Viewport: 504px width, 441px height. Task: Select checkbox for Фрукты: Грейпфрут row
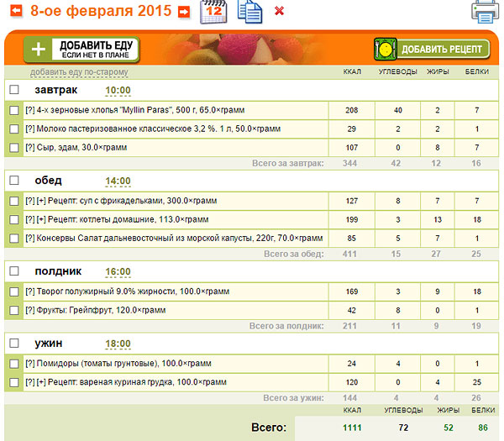[x=14, y=310]
